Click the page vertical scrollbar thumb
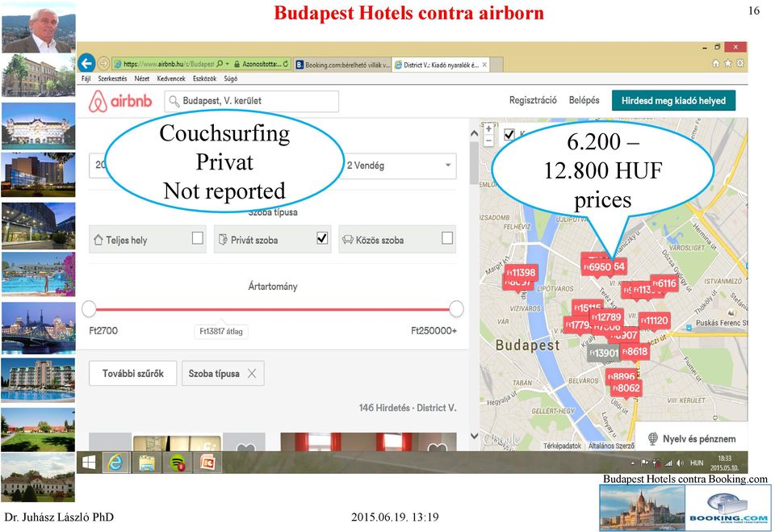This screenshot has width=775, height=532. (x=474, y=163)
